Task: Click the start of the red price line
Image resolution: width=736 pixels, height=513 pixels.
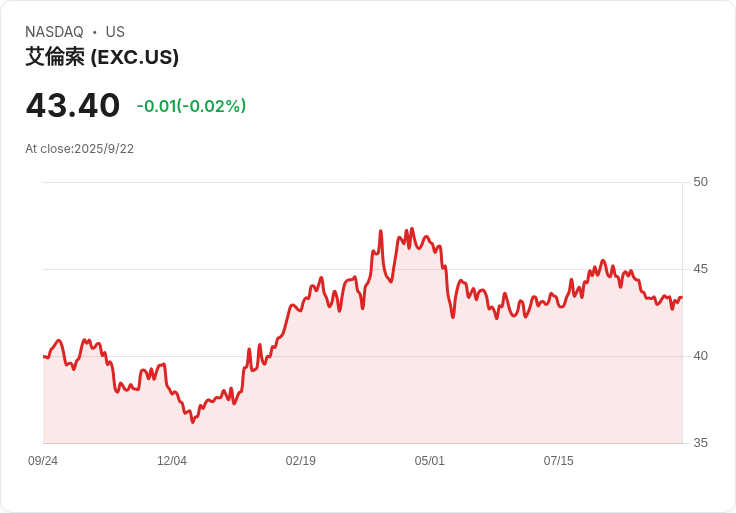Action: point(44,357)
